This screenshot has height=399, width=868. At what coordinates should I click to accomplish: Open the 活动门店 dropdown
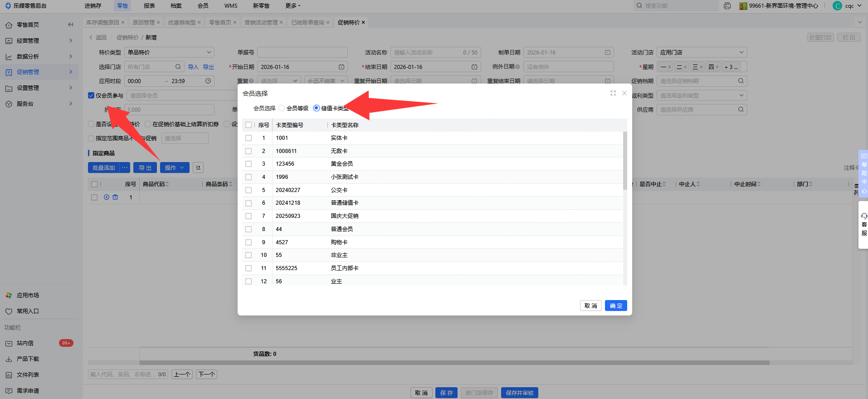[x=702, y=52]
